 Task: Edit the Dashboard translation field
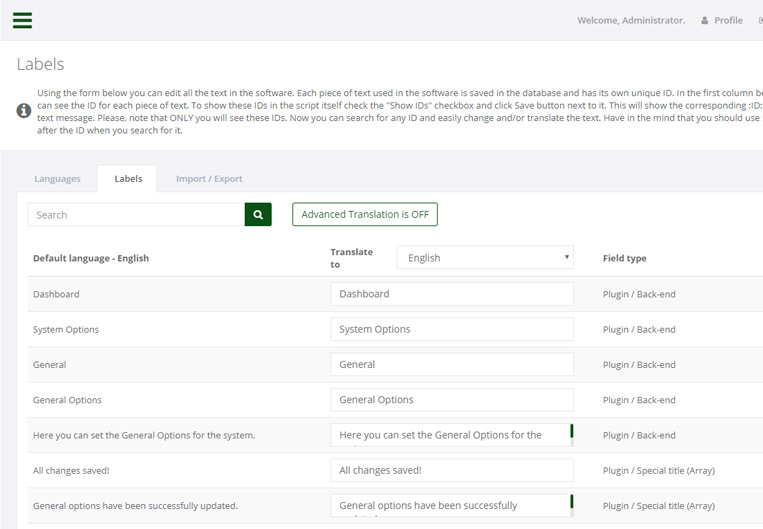(x=451, y=294)
